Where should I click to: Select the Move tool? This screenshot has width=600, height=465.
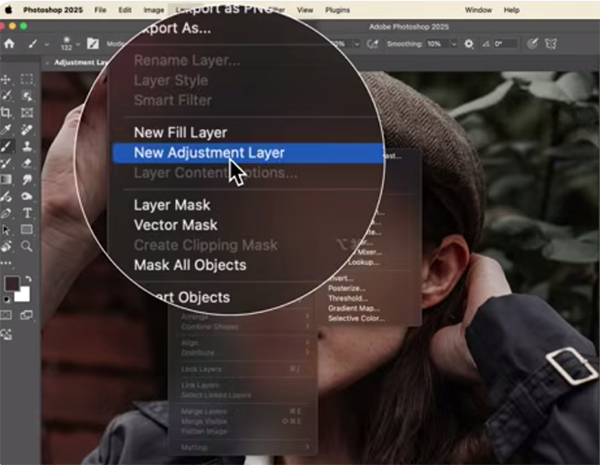click(x=6, y=80)
